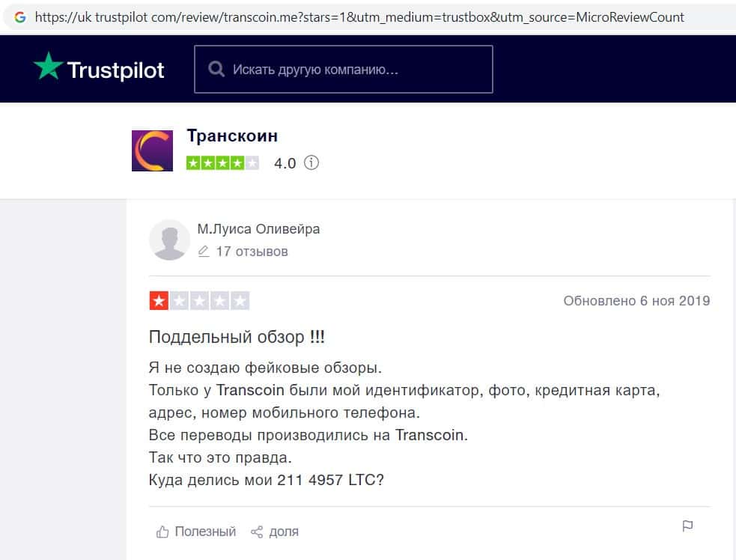This screenshot has height=560, width=736.
Task: Click the '17 отзывов' reviewer count
Action: click(x=252, y=252)
